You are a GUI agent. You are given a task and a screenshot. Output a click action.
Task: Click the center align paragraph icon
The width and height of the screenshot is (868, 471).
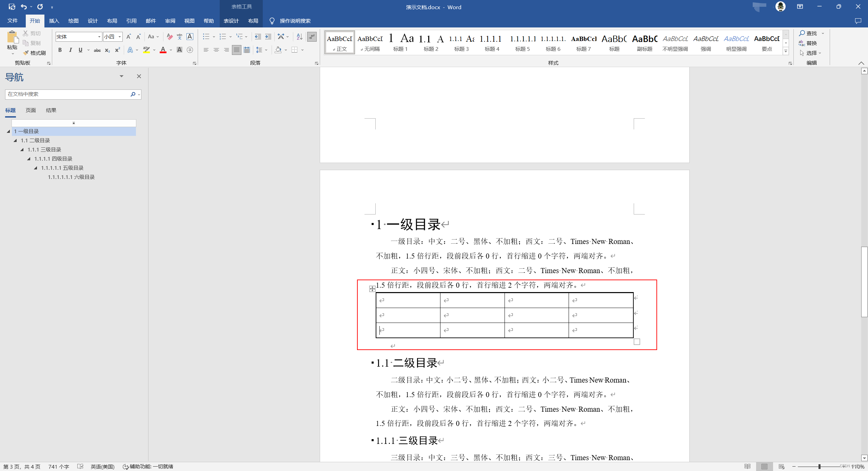pyautogui.click(x=216, y=50)
